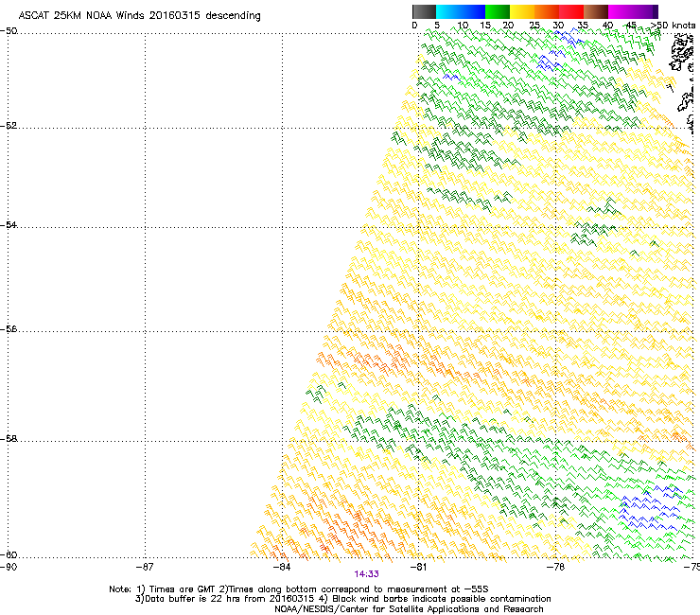The height and width of the screenshot is (615, 700).
Task: Click the purple '14:33' time label
Action: [x=366, y=574]
